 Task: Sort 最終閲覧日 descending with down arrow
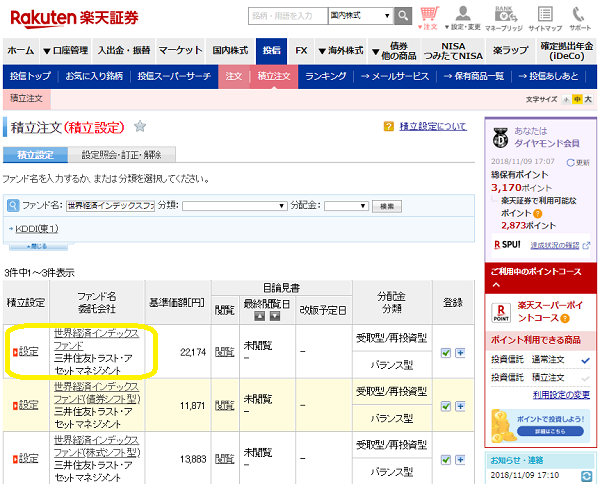pyautogui.click(x=275, y=316)
